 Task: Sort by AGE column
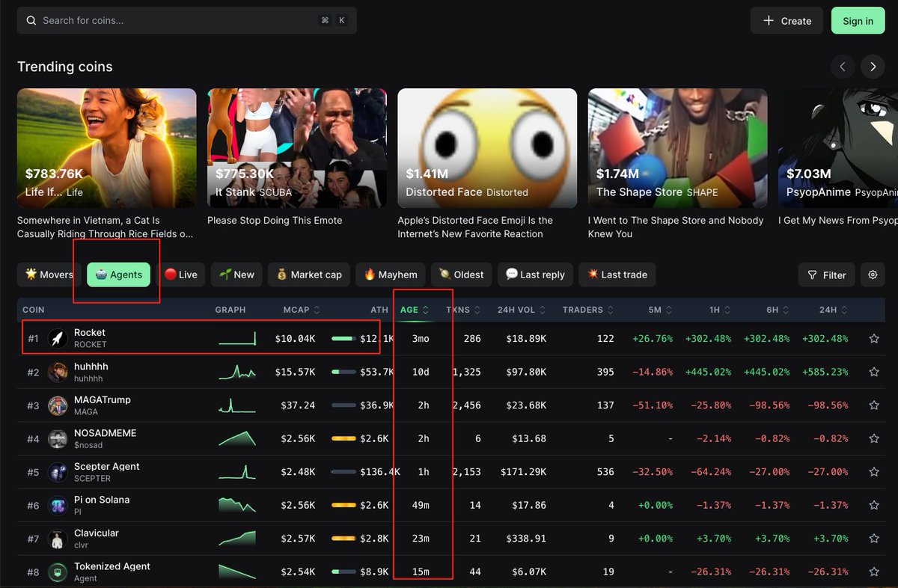tap(415, 310)
